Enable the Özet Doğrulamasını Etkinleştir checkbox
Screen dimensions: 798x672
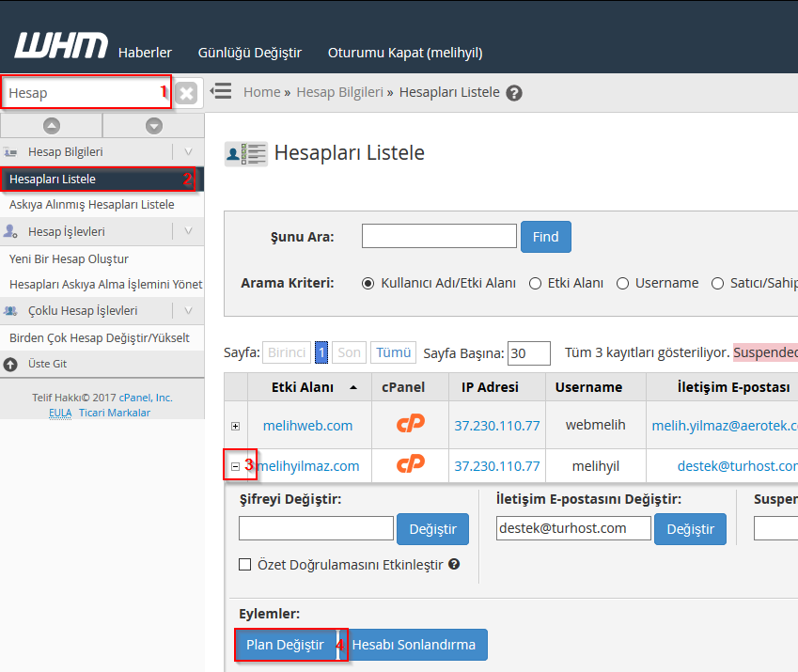[245, 565]
